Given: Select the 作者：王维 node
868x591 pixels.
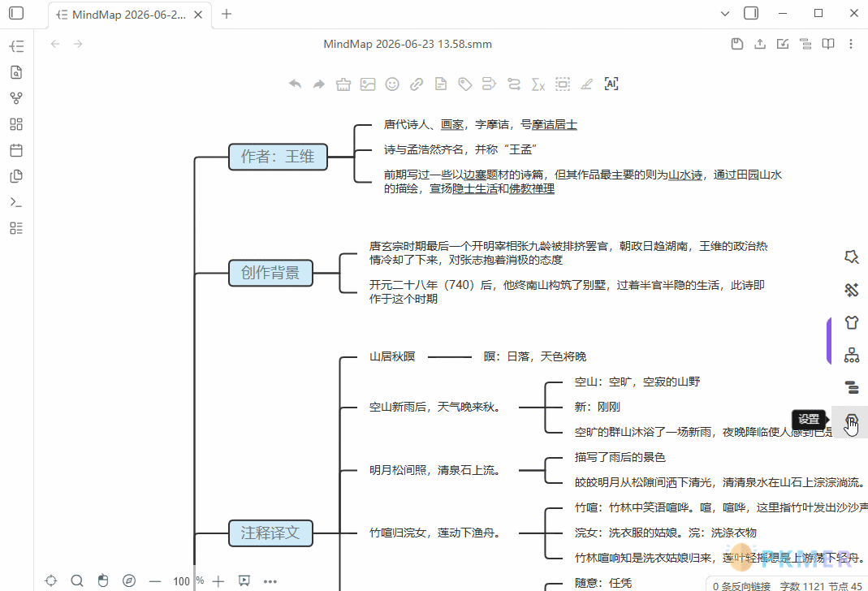Looking at the screenshot, I should tap(278, 157).
